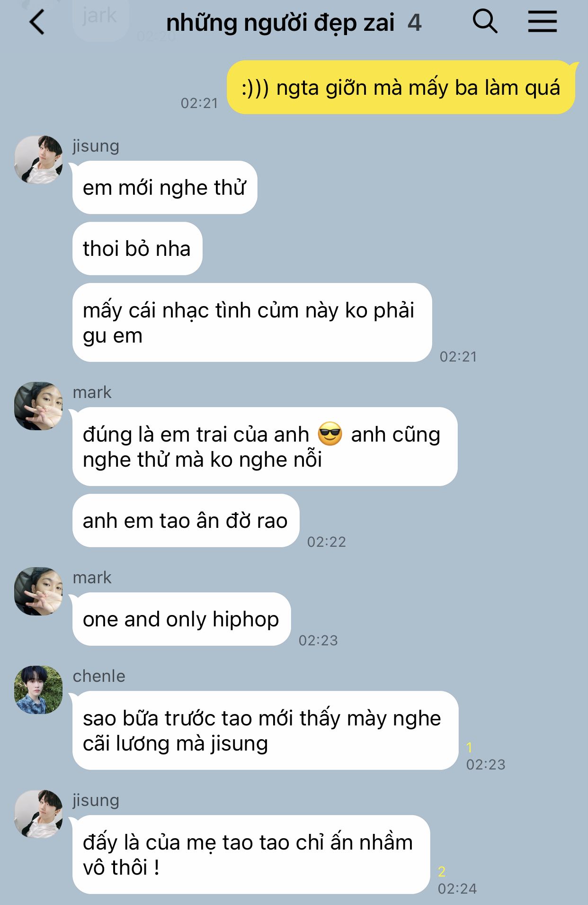Screen dimensions: 588x905
Task: Tap mark's avatar beside 'đúng là em trai'
Action: [x=38, y=406]
